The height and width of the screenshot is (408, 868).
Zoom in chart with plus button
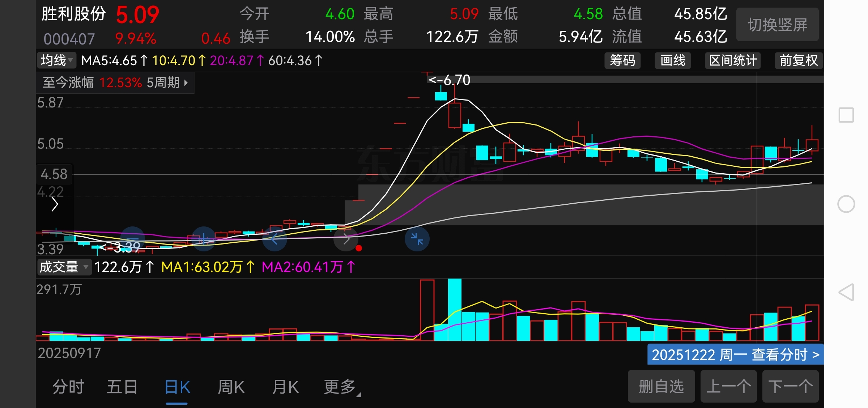[204, 239]
